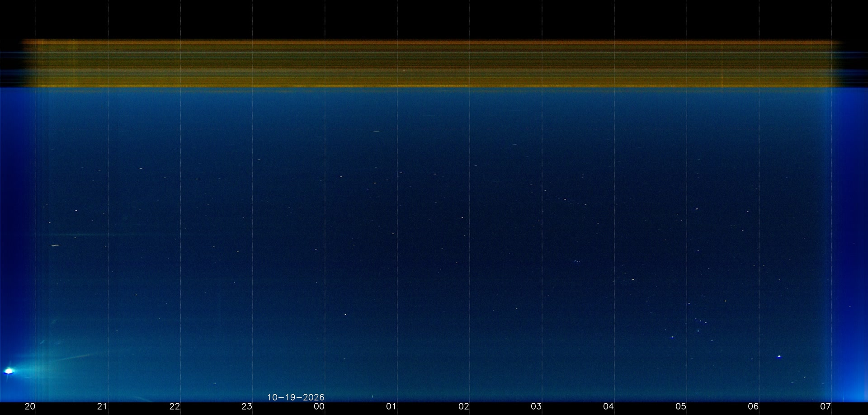Click the 07 hour label

[x=826, y=406]
